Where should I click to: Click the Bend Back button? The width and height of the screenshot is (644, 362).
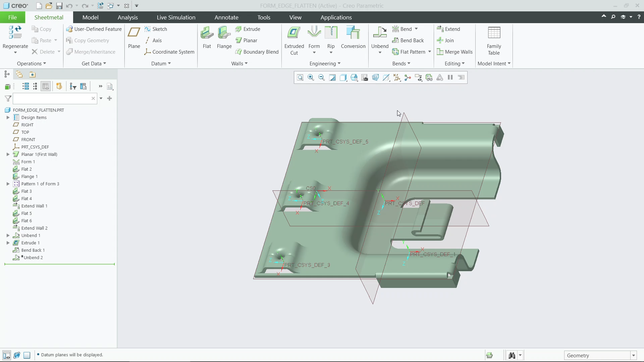[x=408, y=41]
